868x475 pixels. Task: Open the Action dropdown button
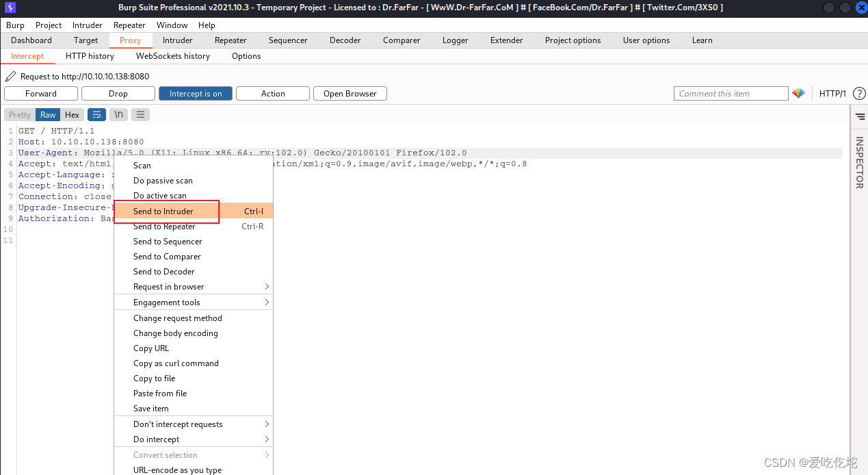point(273,94)
